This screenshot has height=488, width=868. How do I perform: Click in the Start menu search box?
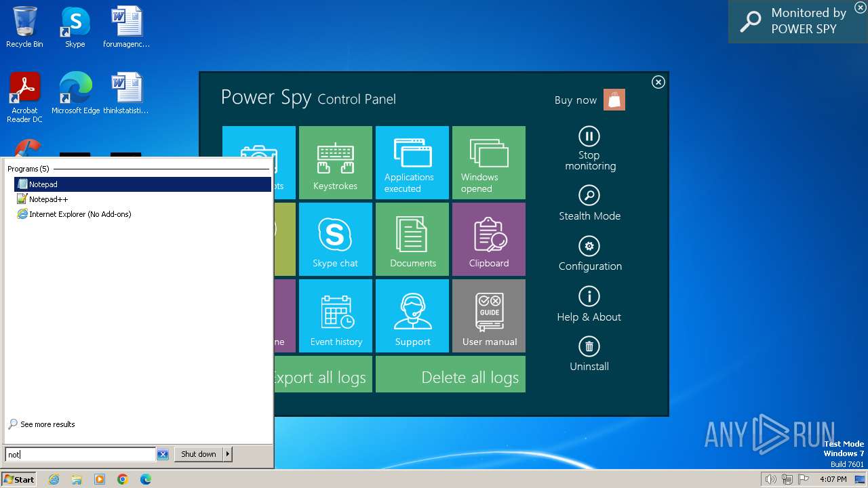point(80,454)
